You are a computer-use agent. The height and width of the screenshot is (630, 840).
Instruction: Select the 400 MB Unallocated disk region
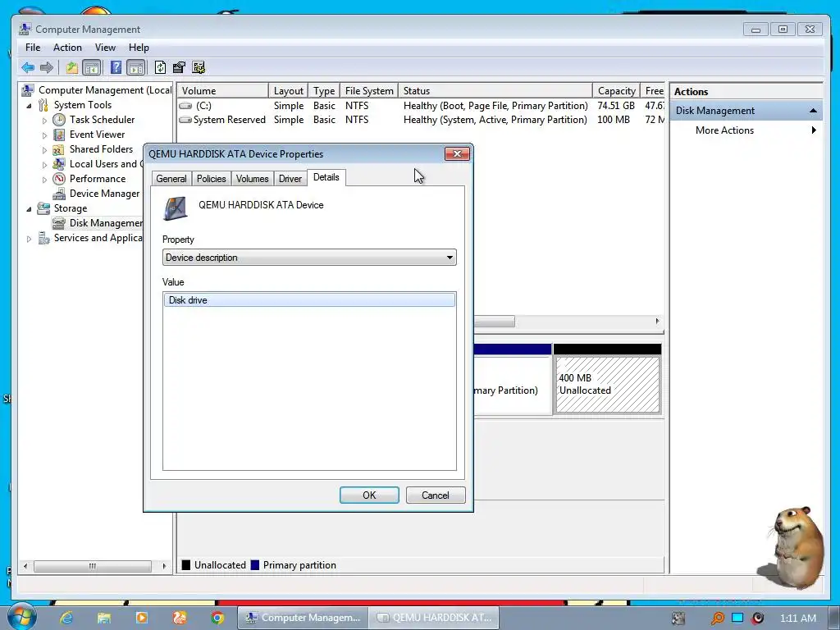pos(608,385)
